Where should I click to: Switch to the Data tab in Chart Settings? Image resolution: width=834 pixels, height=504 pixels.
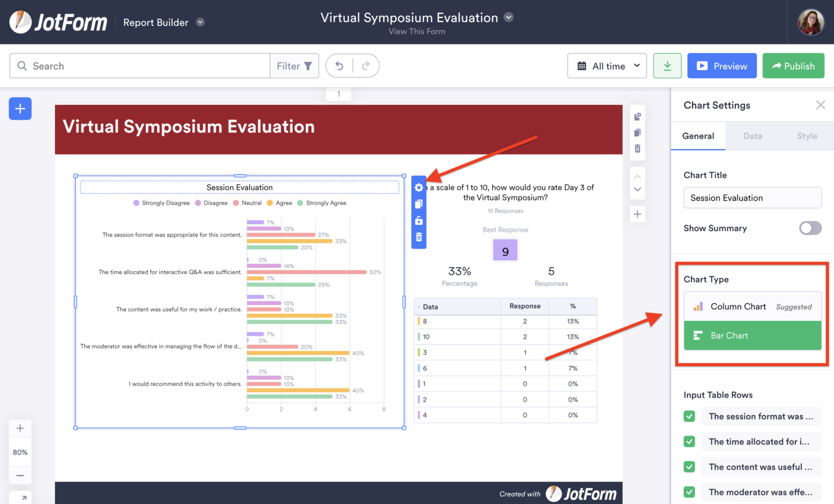[x=753, y=136]
